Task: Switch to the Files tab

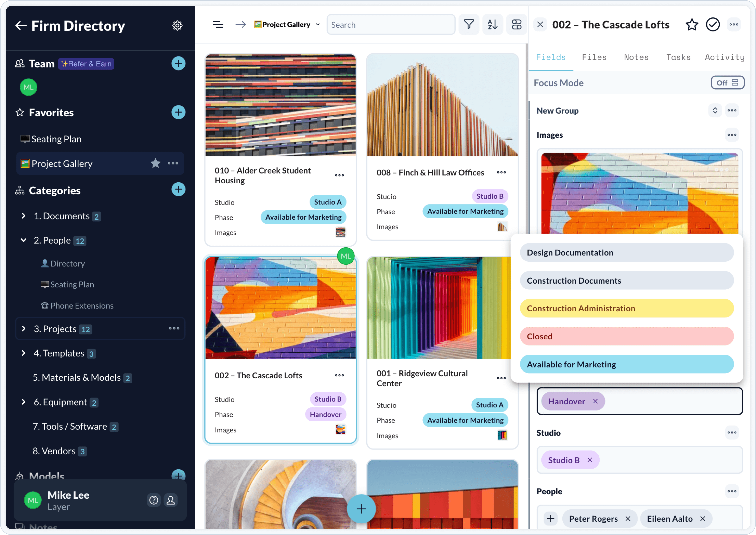Action: click(x=594, y=57)
